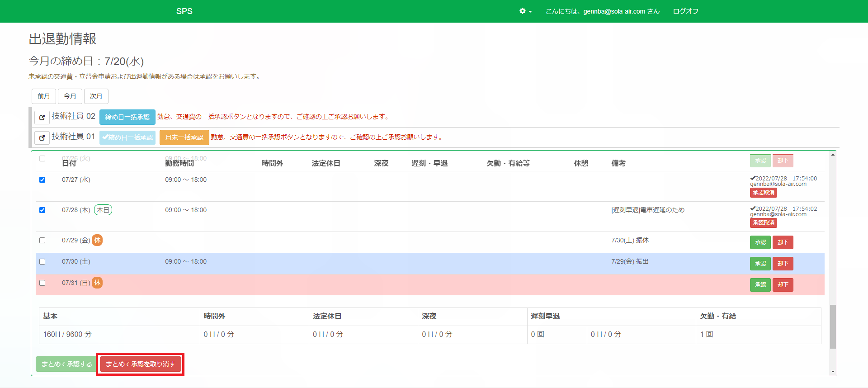
Task: Go to 前月 (previous month)
Action: tap(44, 96)
